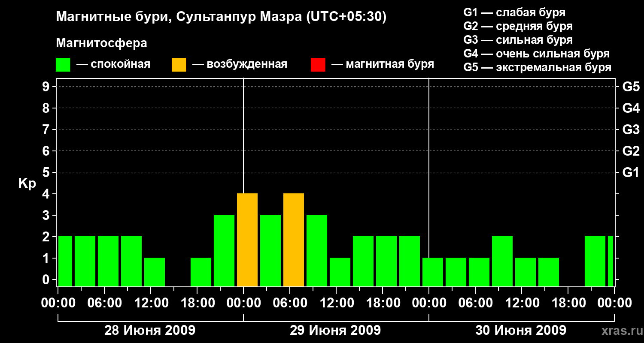
Task: Select the green Kp 2 bar at 09:00 on 30 Июня
Action: tap(502, 262)
